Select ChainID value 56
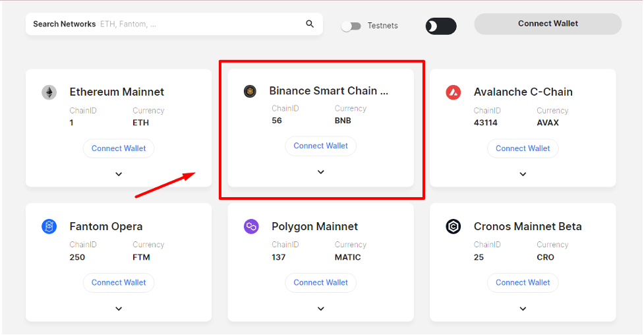The image size is (644, 335). pyautogui.click(x=277, y=121)
